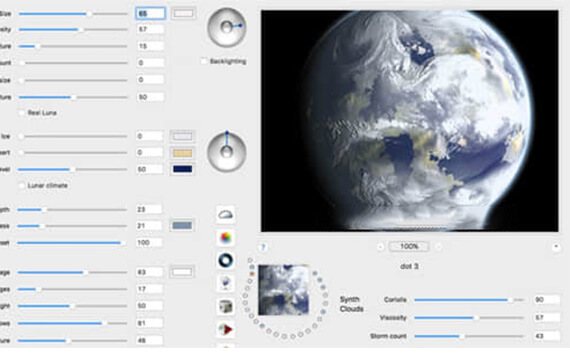Open the steel blue swatch beside 21
570x360 pixels.
pos(182,226)
